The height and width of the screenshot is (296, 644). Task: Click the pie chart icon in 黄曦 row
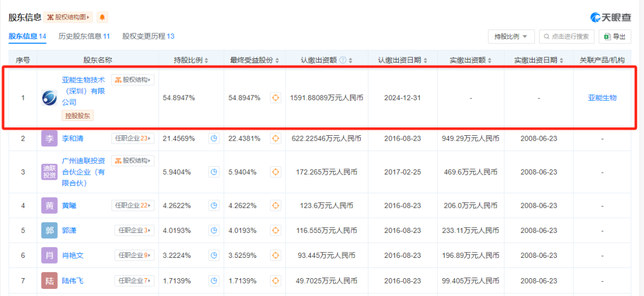(x=214, y=205)
